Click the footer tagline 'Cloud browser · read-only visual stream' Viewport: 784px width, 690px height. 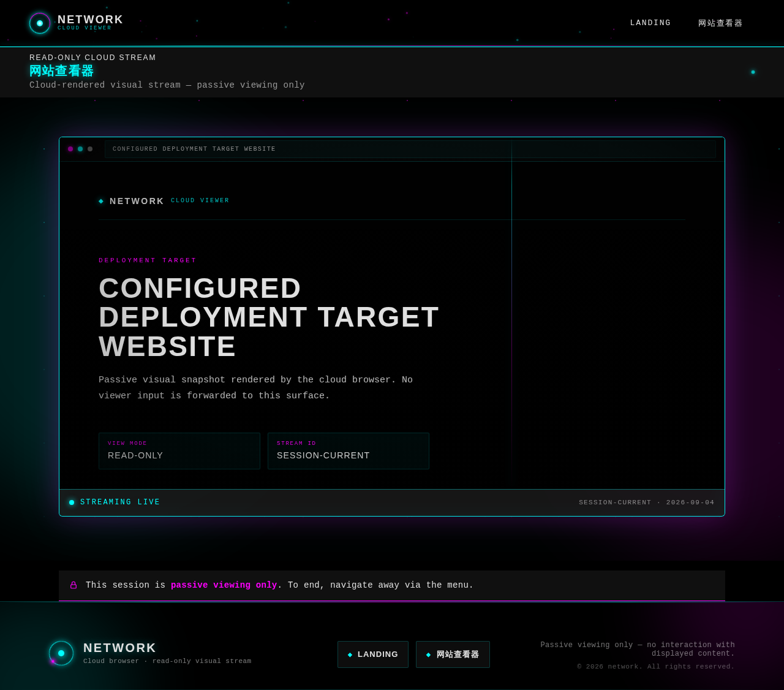pos(167,661)
